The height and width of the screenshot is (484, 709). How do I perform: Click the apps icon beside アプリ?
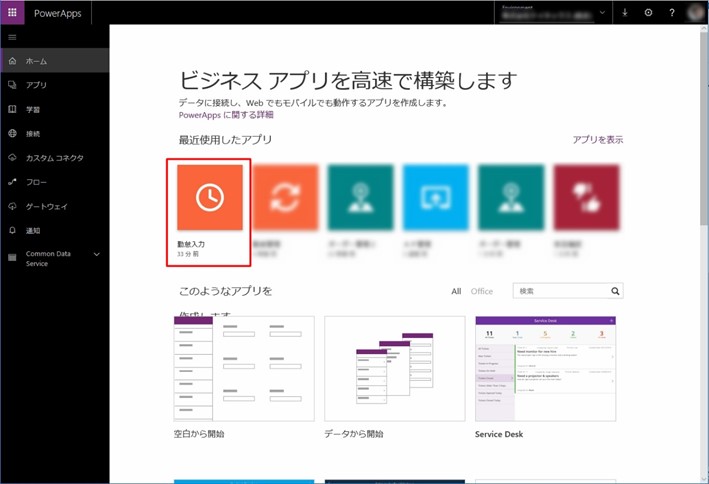[12, 85]
